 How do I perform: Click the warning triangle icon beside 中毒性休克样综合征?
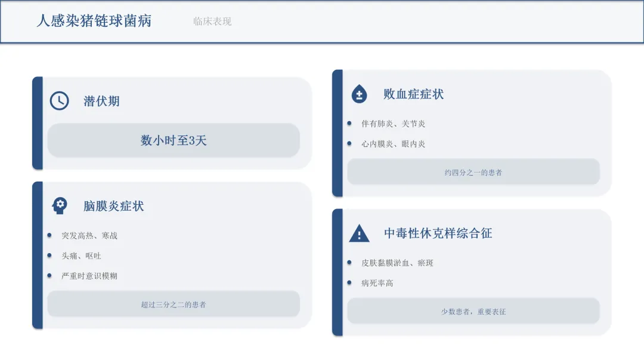pyautogui.click(x=359, y=233)
